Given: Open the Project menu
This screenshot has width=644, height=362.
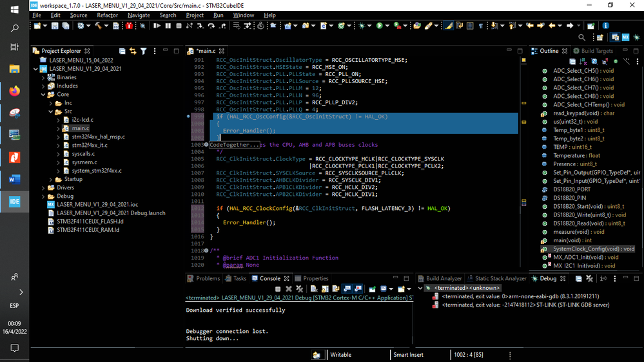Looking at the screenshot, I should pos(195,15).
